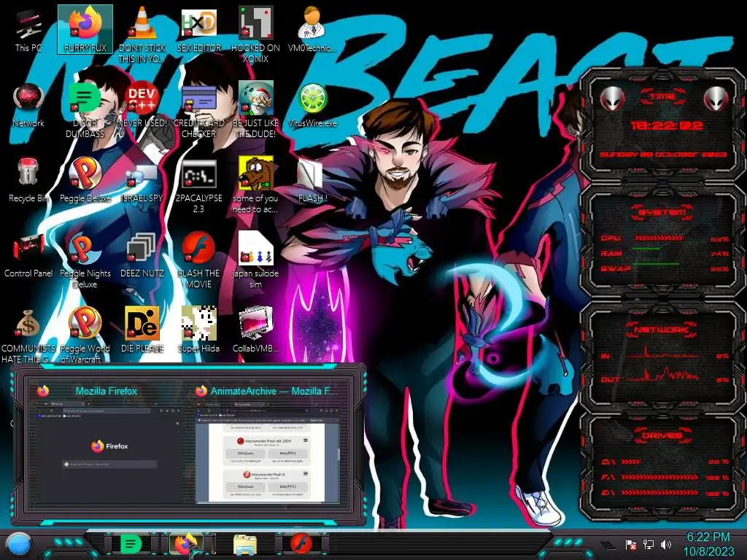Launch 2PACALYPSE 2.3 command prompt shortcut
The height and width of the screenshot is (560, 747).
198,186
